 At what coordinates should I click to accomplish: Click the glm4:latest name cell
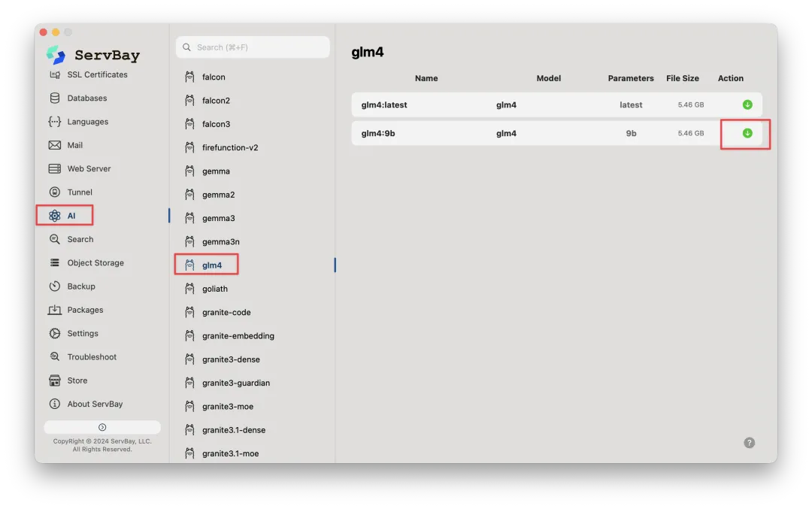[x=384, y=105]
